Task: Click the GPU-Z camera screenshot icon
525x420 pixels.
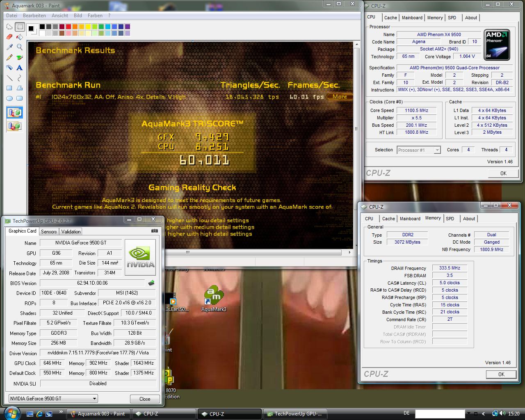Action: pyautogui.click(x=154, y=231)
